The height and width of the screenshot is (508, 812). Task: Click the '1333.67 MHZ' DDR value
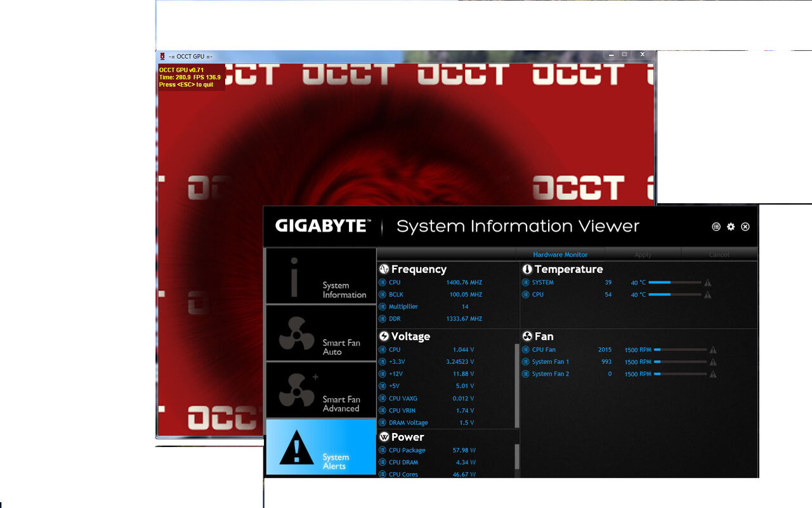tap(464, 319)
